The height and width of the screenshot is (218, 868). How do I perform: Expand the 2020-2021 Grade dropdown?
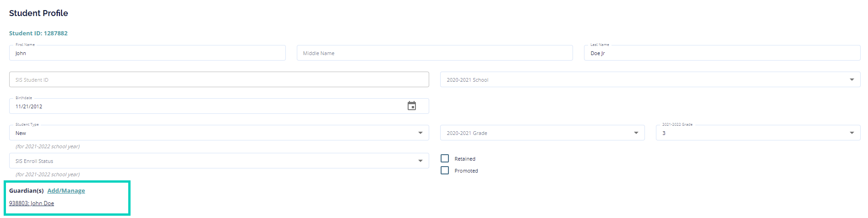pos(636,133)
